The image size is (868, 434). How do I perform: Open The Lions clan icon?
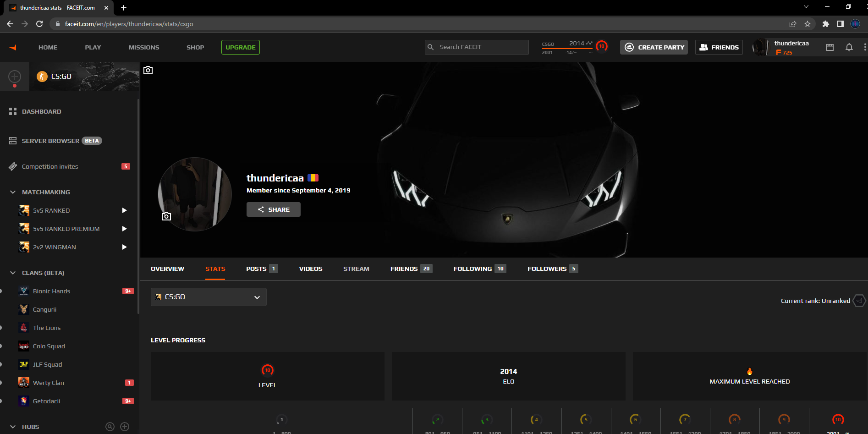click(24, 328)
